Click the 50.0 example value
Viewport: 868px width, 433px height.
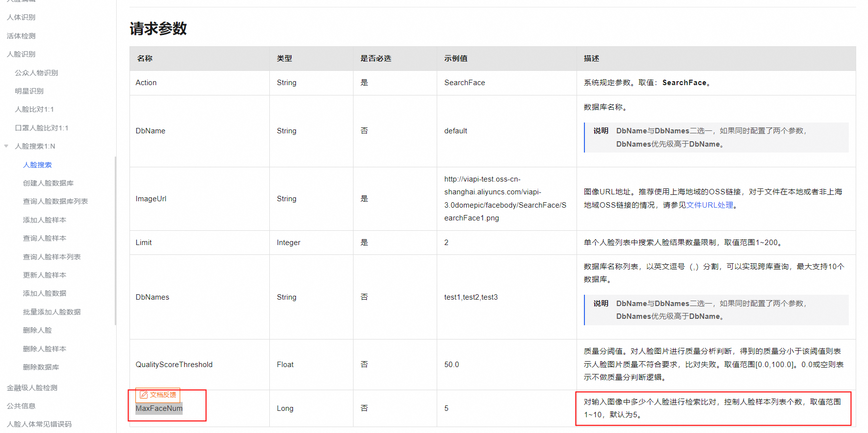(x=451, y=365)
